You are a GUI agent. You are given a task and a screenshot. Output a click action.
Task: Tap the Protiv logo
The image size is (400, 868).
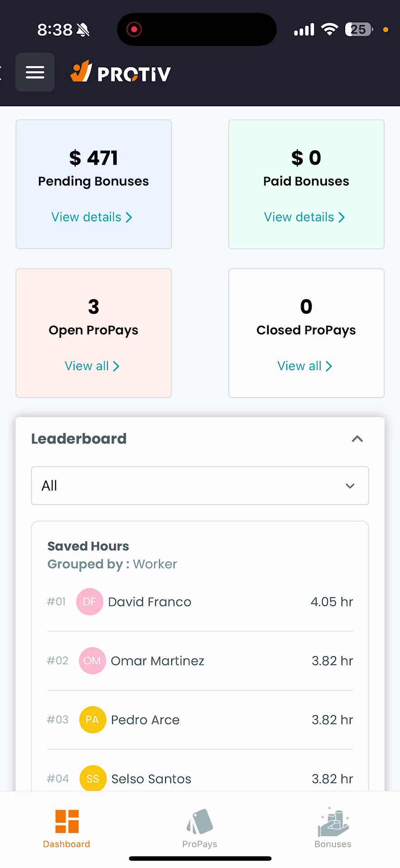point(120,72)
